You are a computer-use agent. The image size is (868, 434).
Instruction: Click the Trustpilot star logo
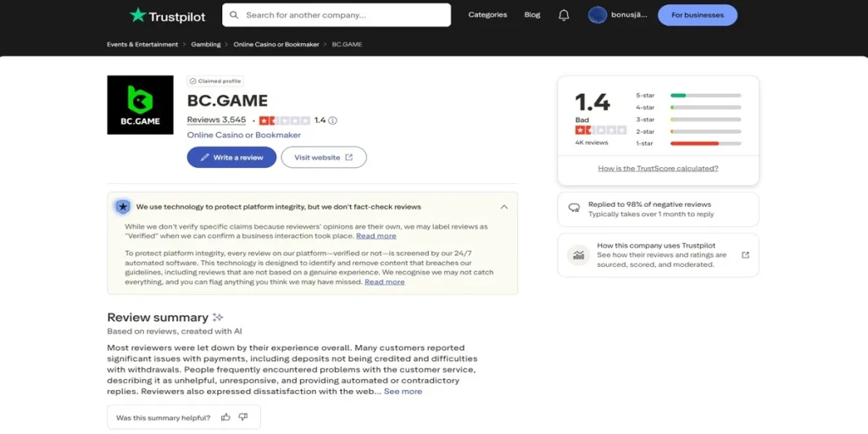click(137, 15)
